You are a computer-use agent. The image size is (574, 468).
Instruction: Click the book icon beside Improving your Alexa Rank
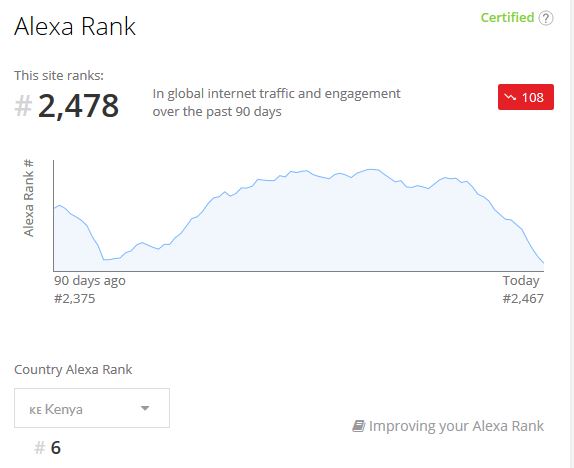click(x=359, y=426)
